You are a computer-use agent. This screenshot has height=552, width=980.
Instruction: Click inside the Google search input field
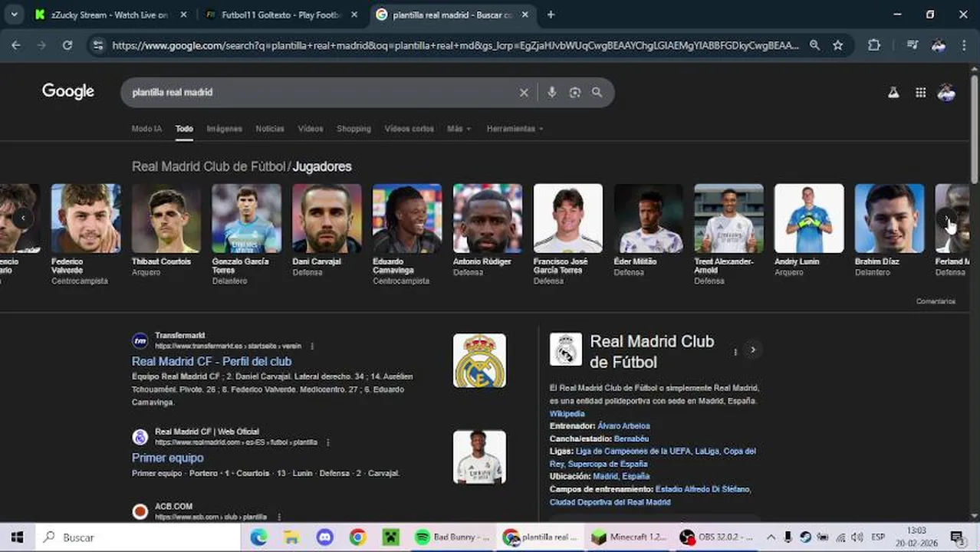coord(322,93)
